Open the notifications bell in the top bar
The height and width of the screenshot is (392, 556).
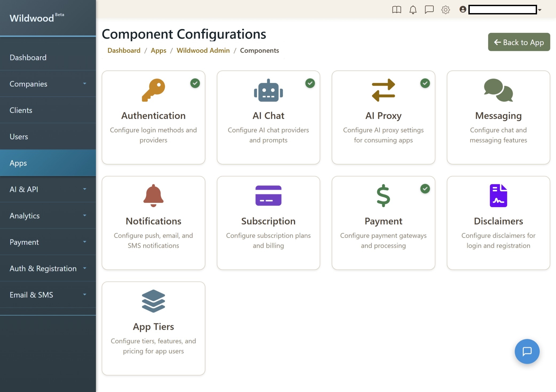click(413, 10)
